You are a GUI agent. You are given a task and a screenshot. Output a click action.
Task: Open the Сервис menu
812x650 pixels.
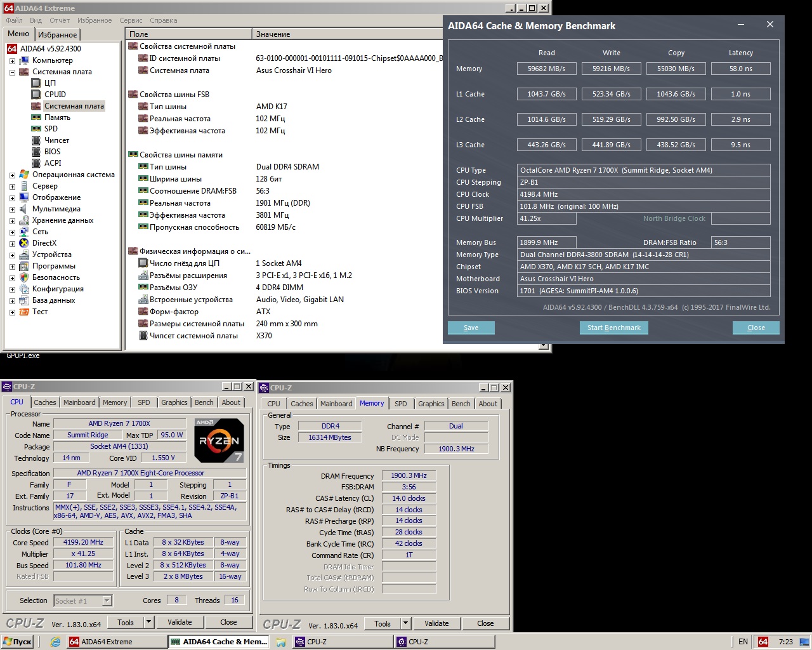(131, 20)
